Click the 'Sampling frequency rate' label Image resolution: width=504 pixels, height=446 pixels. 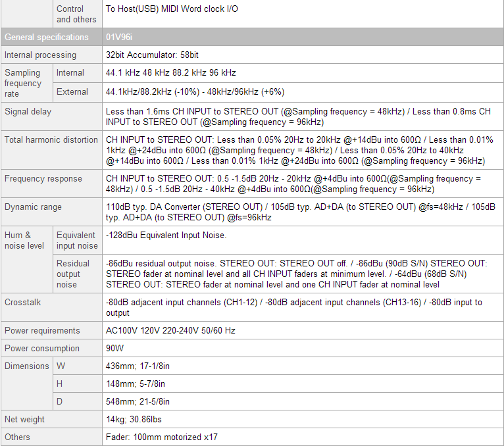coord(23,84)
